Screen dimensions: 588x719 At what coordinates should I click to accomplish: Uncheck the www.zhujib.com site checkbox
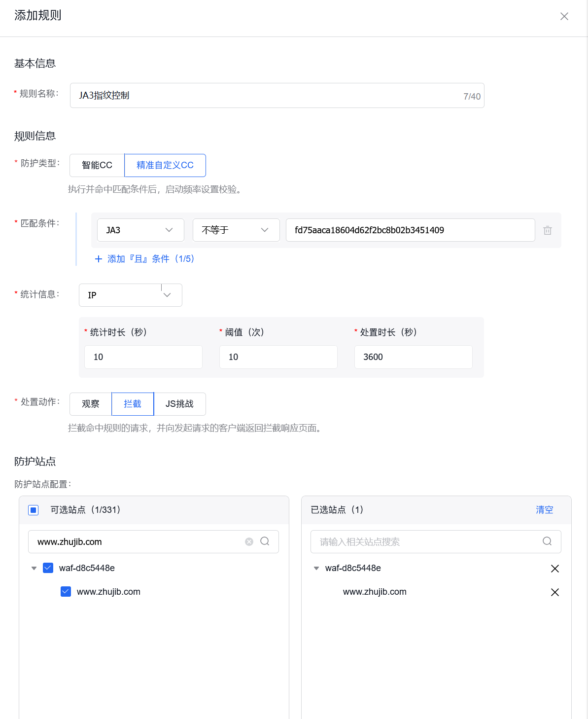pyautogui.click(x=66, y=591)
